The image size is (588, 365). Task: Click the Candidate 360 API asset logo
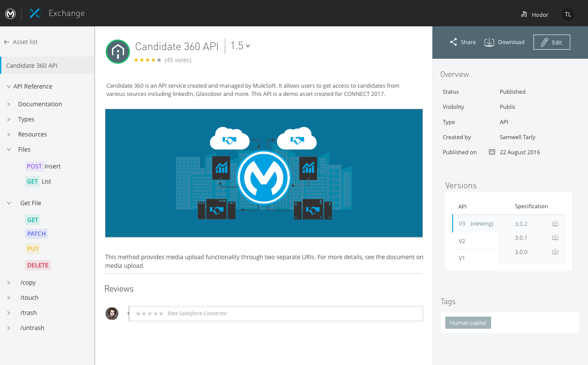tap(118, 52)
